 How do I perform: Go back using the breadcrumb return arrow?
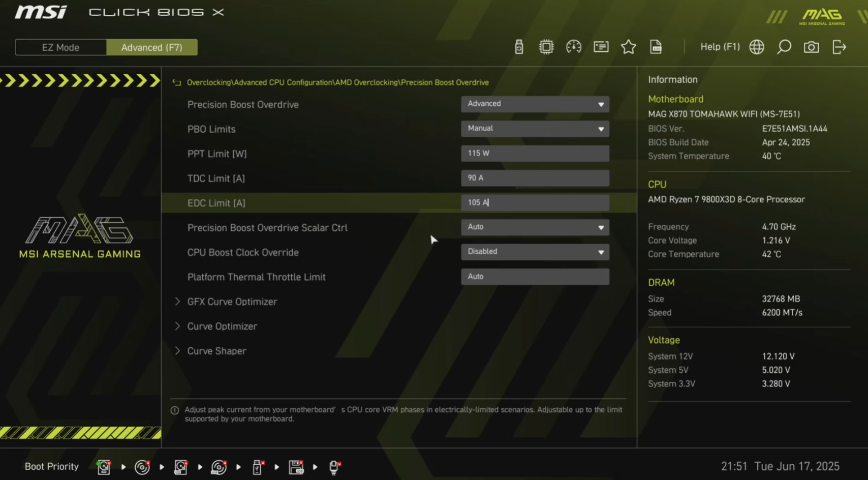[x=177, y=82]
